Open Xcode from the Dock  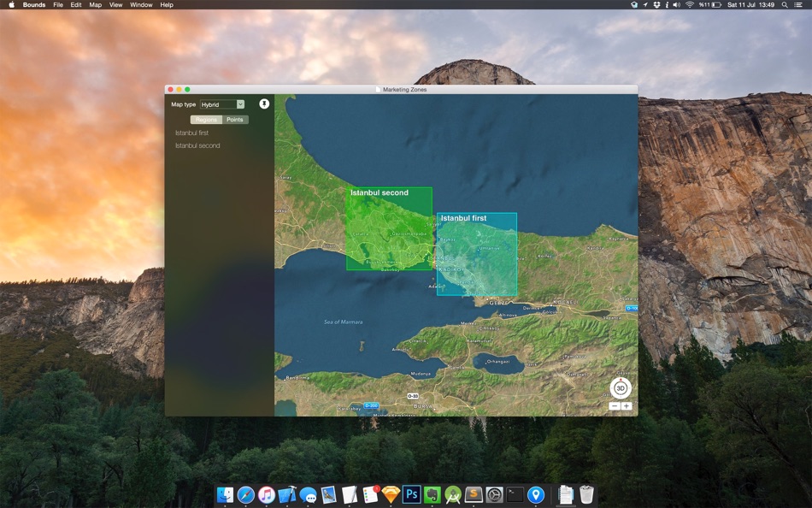[287, 494]
